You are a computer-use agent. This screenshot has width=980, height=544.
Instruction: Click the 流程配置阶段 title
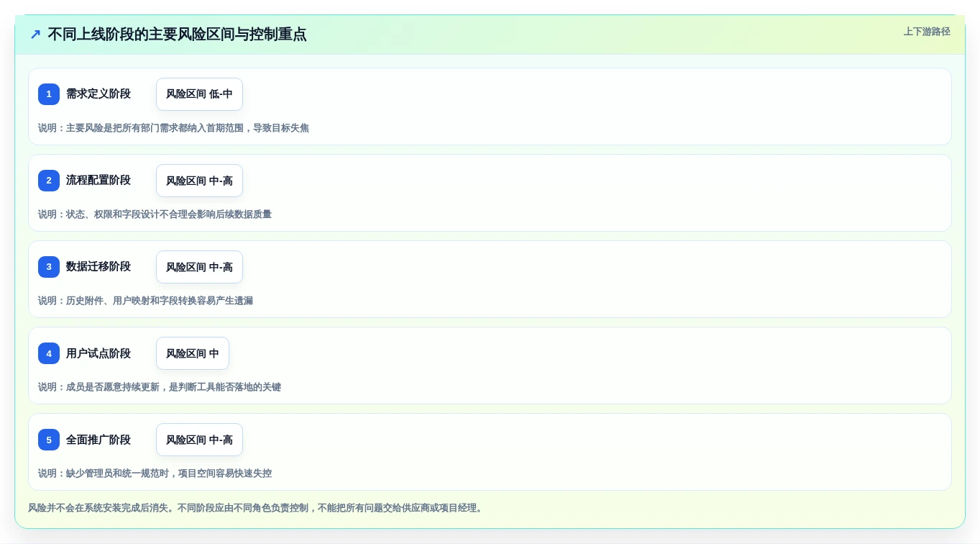[x=99, y=181]
